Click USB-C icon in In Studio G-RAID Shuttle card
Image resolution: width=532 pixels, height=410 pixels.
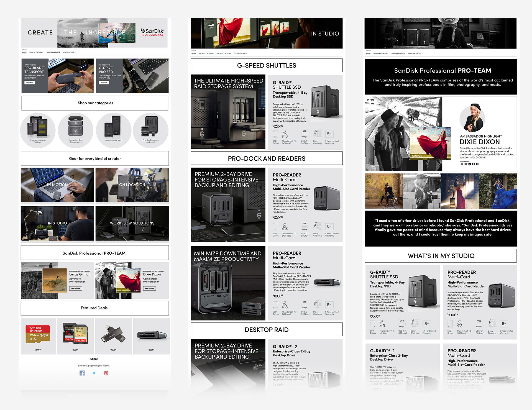point(304,134)
